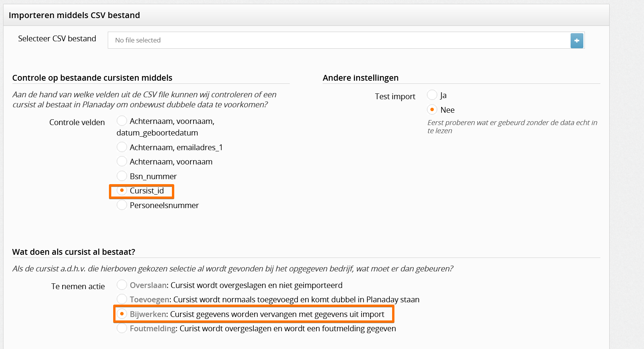This screenshot has width=644, height=349.
Task: Select the Personeelsnummer radio button
Action: [x=122, y=205]
